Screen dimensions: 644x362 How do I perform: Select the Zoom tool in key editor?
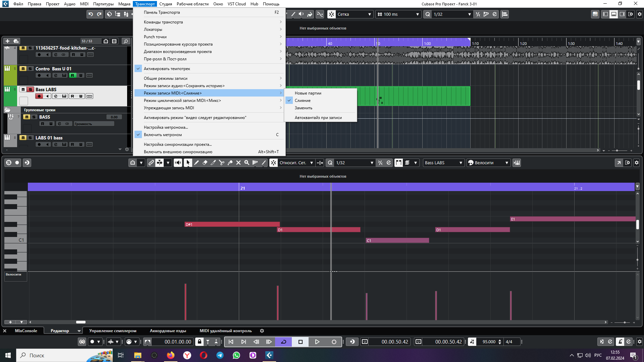[247, 163]
